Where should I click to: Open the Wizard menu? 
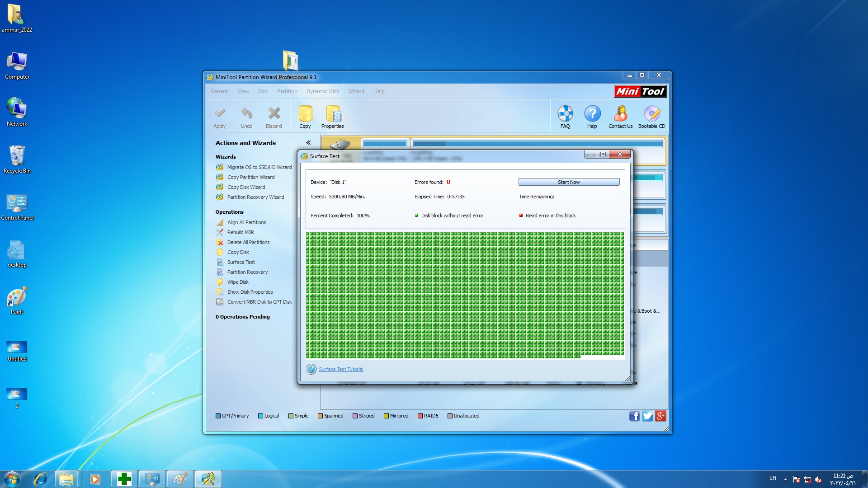point(356,91)
